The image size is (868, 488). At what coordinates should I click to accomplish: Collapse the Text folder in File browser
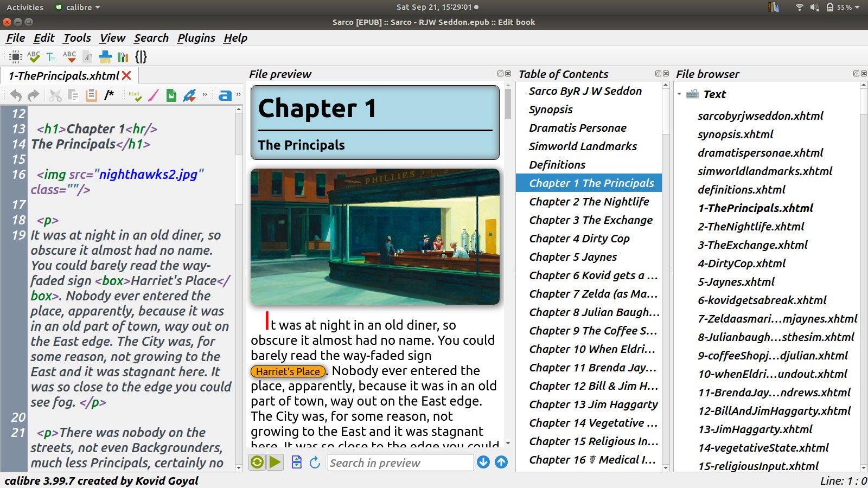pyautogui.click(x=679, y=94)
